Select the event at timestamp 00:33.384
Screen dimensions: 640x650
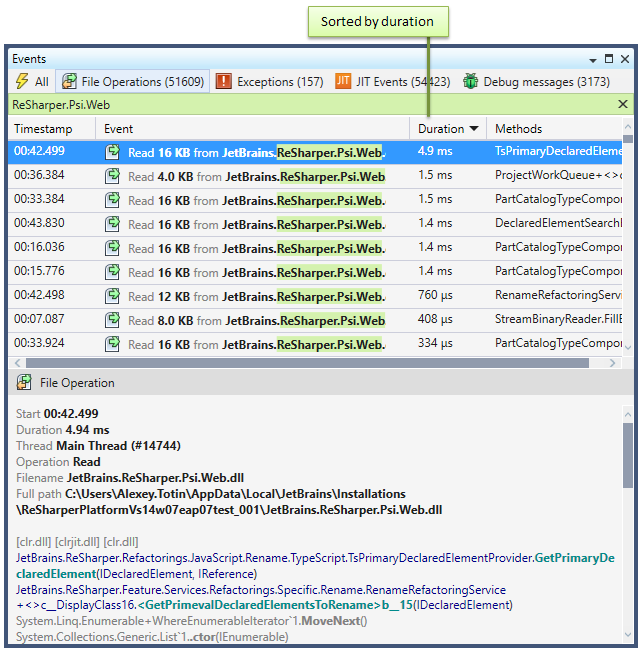(x=315, y=200)
